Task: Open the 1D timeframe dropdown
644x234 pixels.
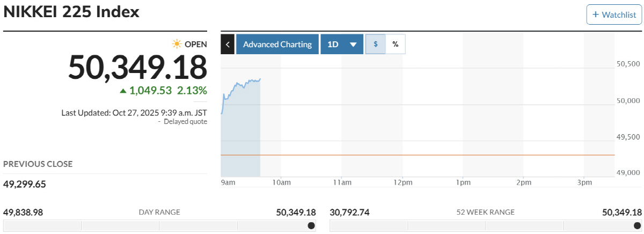Action: [x=342, y=45]
